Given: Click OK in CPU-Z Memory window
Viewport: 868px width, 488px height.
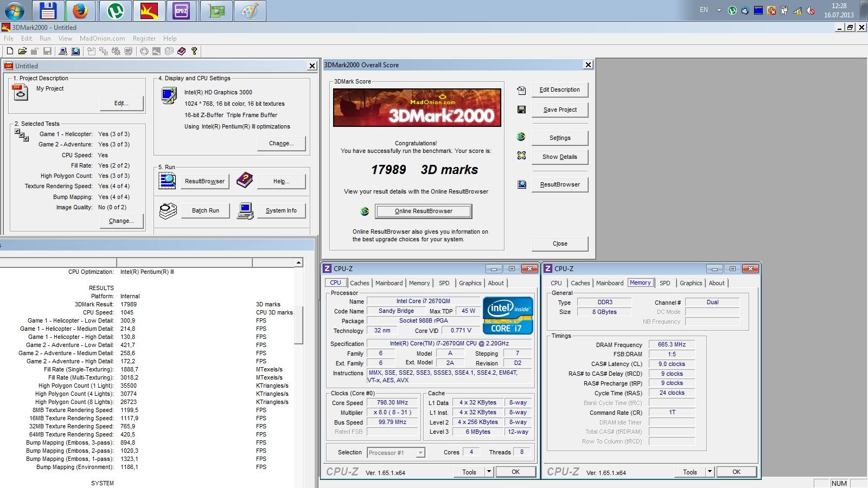Looking at the screenshot, I should (736, 472).
